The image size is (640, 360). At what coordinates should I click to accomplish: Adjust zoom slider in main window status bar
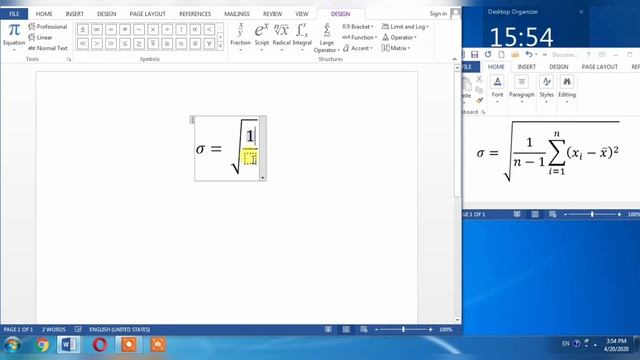403,329
